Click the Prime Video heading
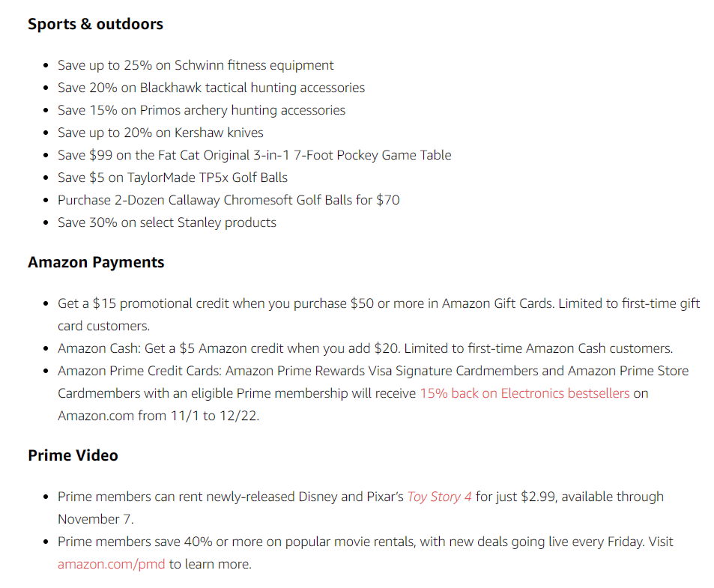Viewport: 714px width, 588px height. click(x=73, y=455)
